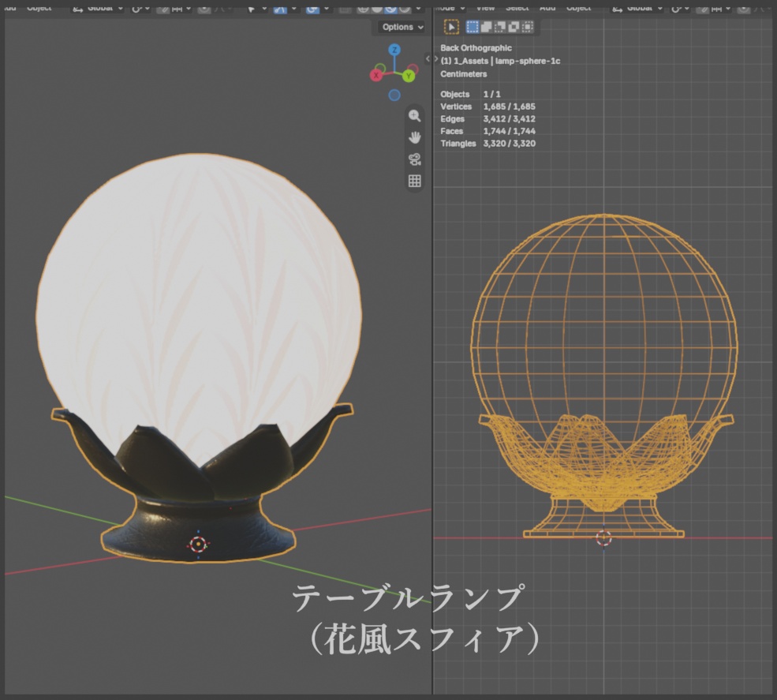Click the green Y axis on navigation gizmo
The width and height of the screenshot is (777, 700).
point(409,76)
